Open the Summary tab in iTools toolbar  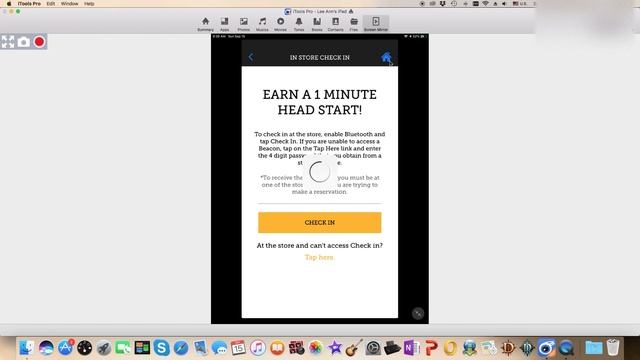(205, 24)
